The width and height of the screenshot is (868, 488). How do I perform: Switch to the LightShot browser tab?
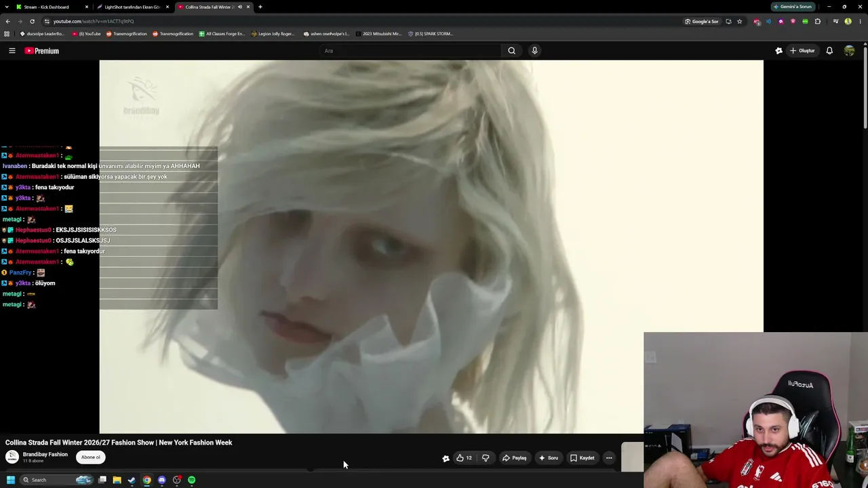(x=132, y=7)
